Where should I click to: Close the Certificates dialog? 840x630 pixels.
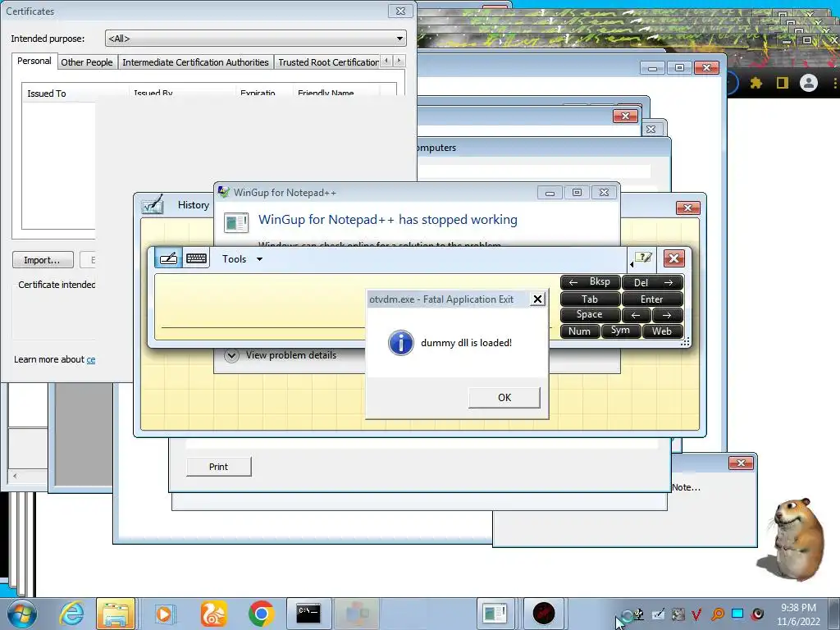[x=400, y=11]
